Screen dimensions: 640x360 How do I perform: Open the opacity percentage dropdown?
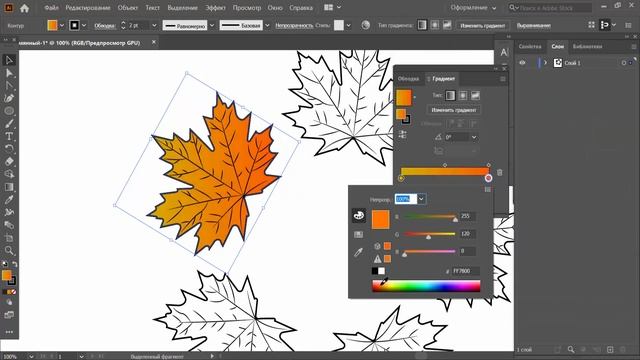coord(421,199)
